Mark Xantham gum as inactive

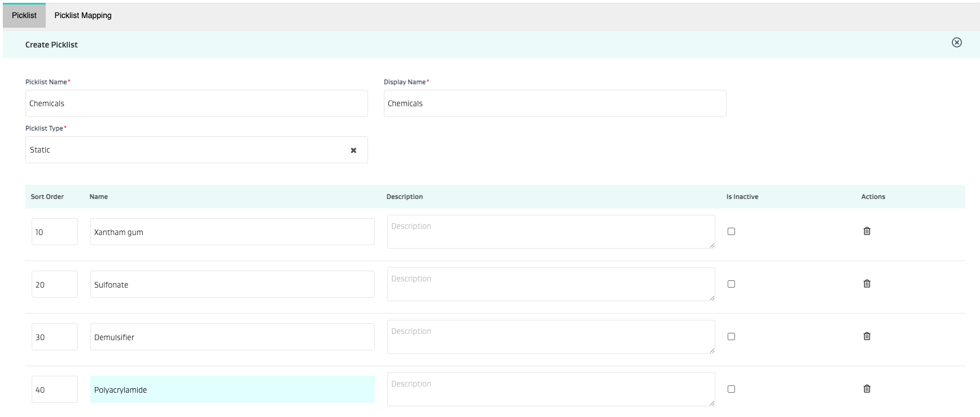731,231
